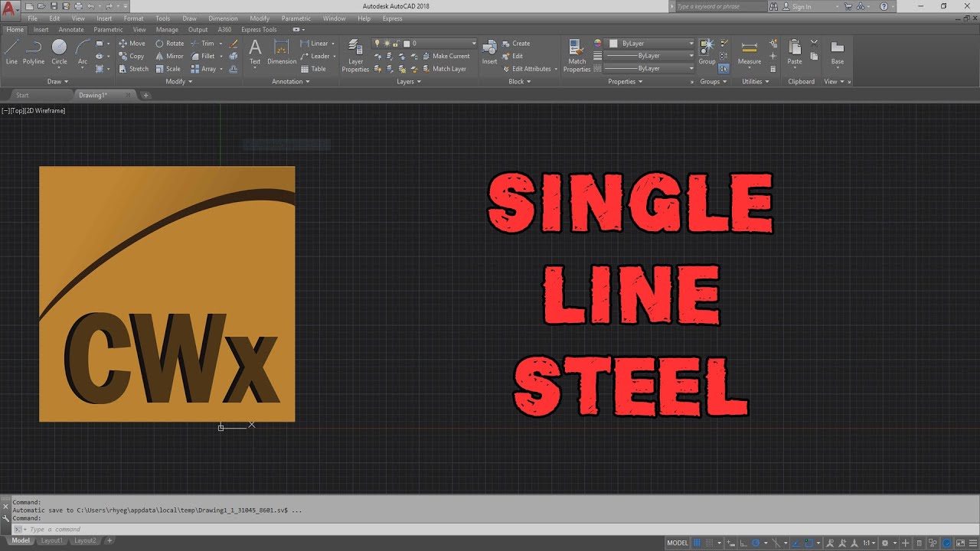This screenshot has width=980, height=551.
Task: Activate the Trim command
Action: [x=202, y=44]
